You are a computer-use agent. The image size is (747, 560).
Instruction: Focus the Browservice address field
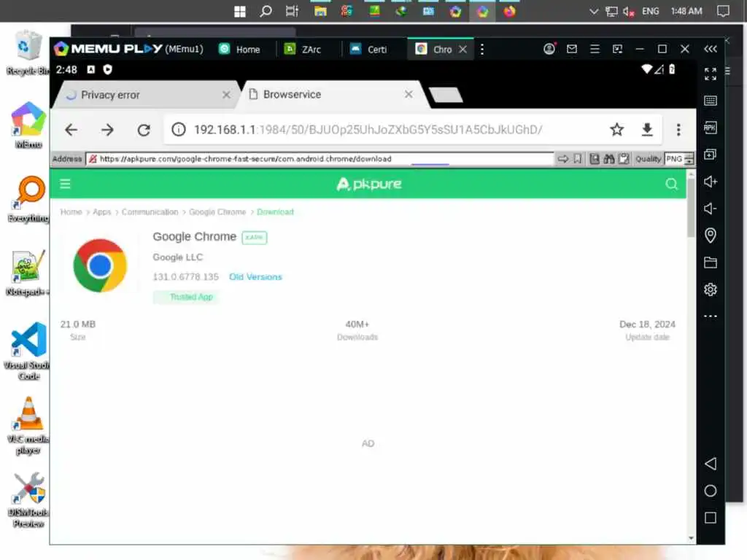click(320, 158)
